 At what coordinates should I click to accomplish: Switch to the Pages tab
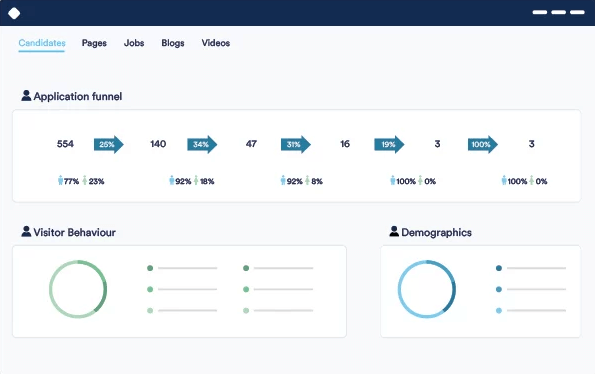click(x=94, y=43)
